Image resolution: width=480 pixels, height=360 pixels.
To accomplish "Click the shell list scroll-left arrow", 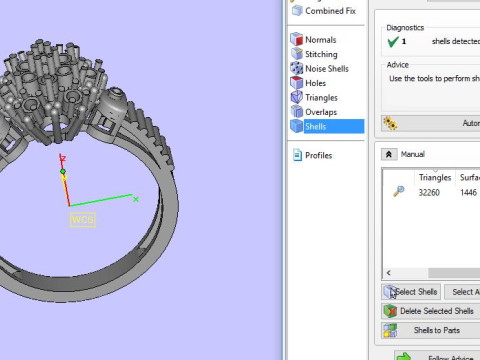I will tap(389, 273).
